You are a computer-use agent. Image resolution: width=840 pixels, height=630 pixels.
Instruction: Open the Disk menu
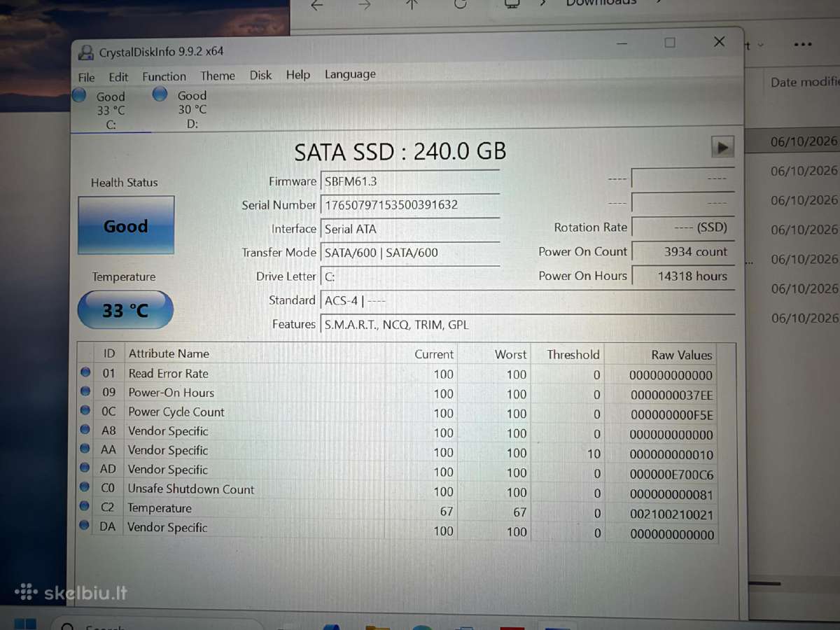click(261, 75)
